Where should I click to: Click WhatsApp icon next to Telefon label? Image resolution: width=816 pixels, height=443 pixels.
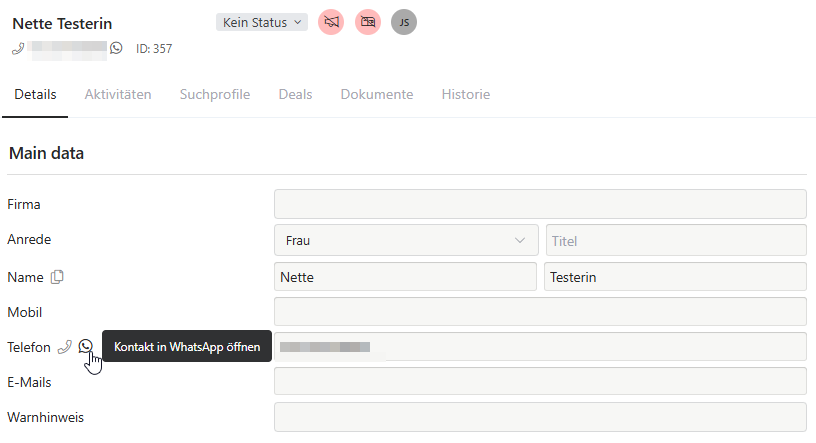tap(86, 347)
